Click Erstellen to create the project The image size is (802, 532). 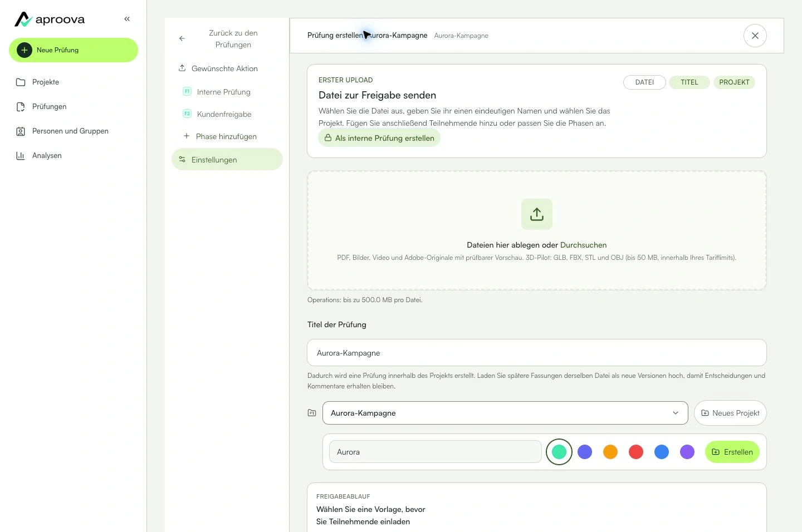tap(732, 452)
